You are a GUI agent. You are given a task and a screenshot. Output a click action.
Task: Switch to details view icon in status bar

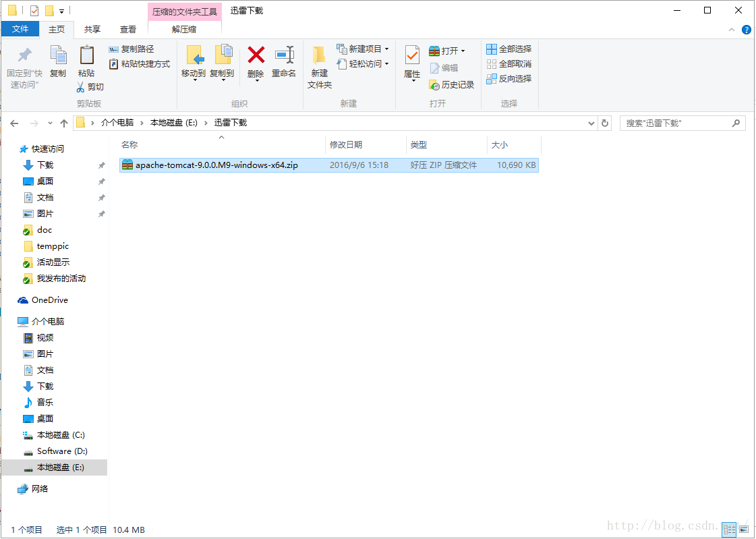coord(729,530)
